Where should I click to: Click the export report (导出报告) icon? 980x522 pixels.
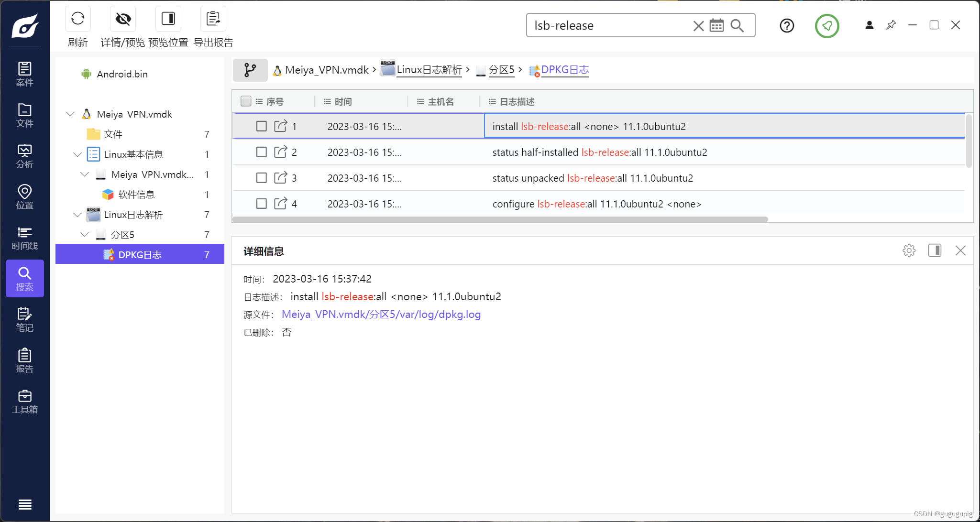tap(213, 19)
